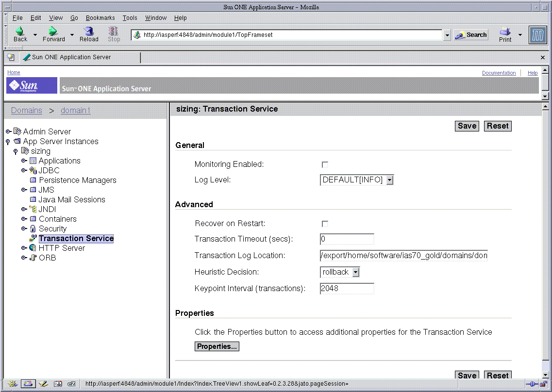This screenshot has width=552, height=392.
Task: Open the Help link in header
Action: click(x=532, y=73)
